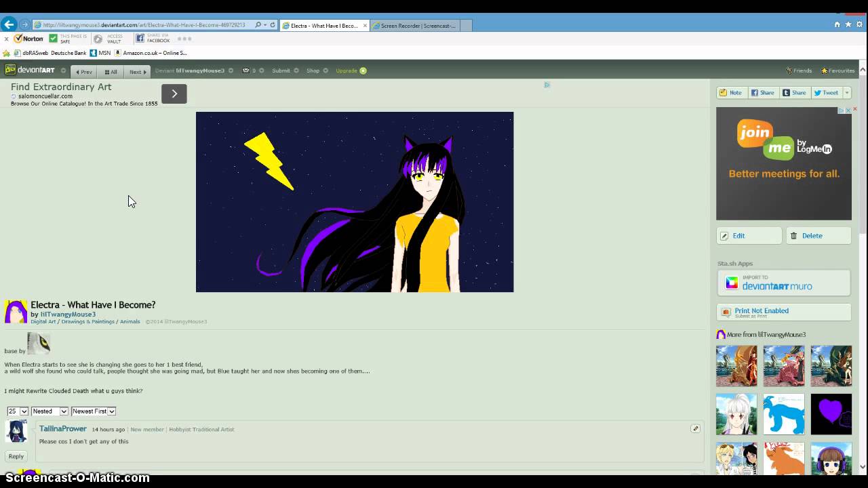Screen dimensions: 868x488
Task: Click the edit pencil icon on TailinaPrower comment
Action: 695,428
